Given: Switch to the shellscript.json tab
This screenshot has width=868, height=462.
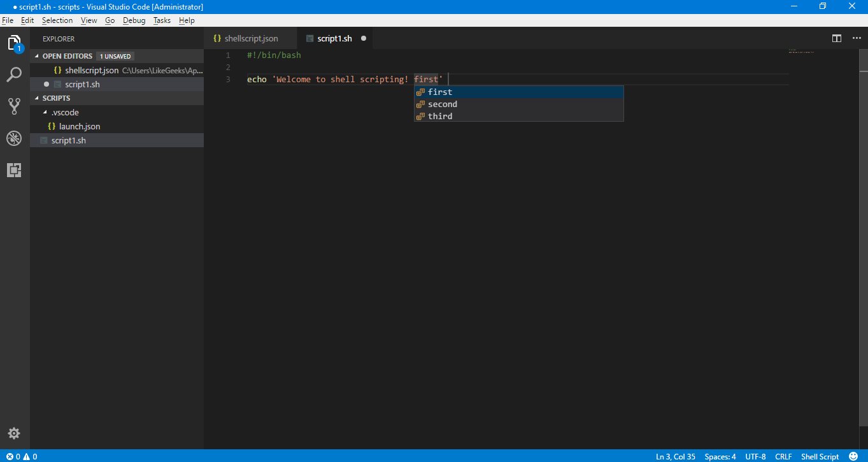Looking at the screenshot, I should pos(251,38).
